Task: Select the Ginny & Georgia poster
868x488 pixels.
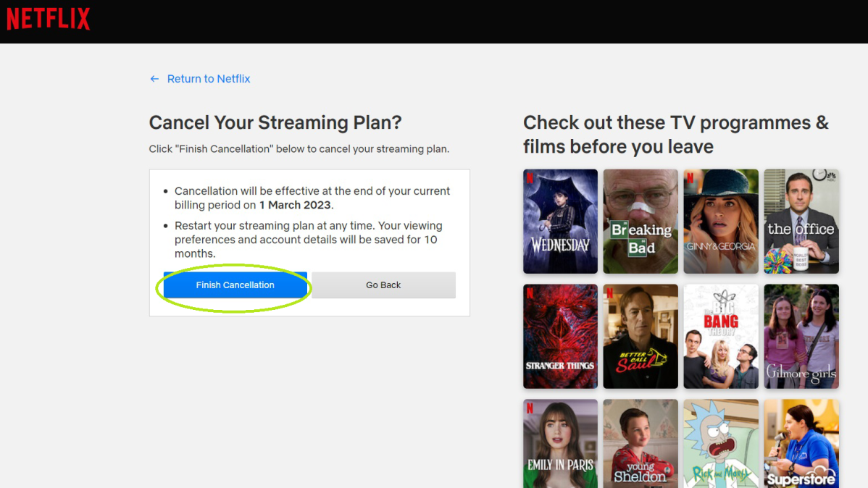Action: click(x=721, y=222)
